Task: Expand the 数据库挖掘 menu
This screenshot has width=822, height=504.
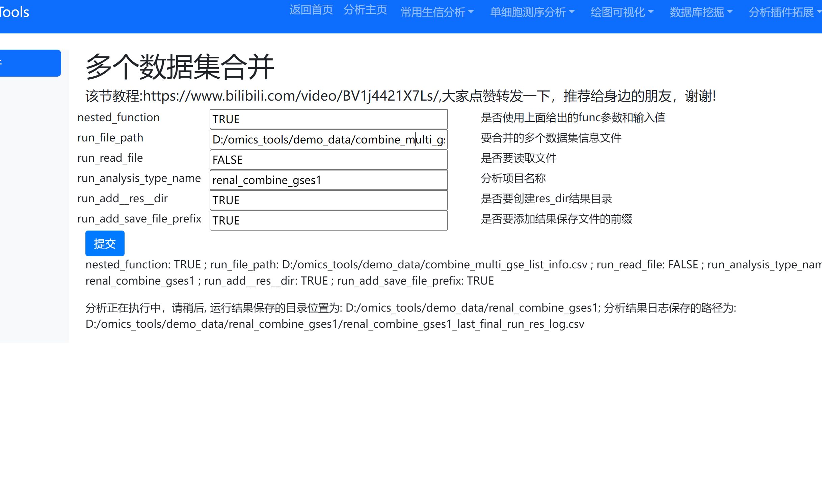Action: pyautogui.click(x=701, y=12)
